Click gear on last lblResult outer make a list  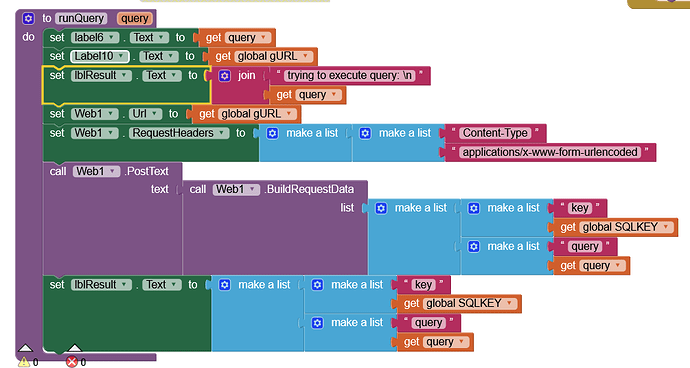pyautogui.click(x=224, y=285)
